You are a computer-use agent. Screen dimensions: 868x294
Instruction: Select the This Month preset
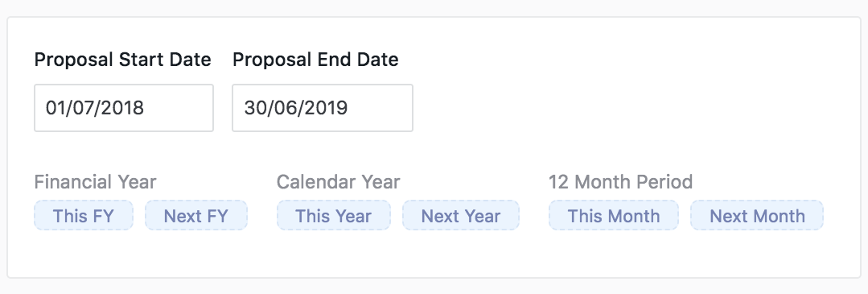click(x=614, y=215)
